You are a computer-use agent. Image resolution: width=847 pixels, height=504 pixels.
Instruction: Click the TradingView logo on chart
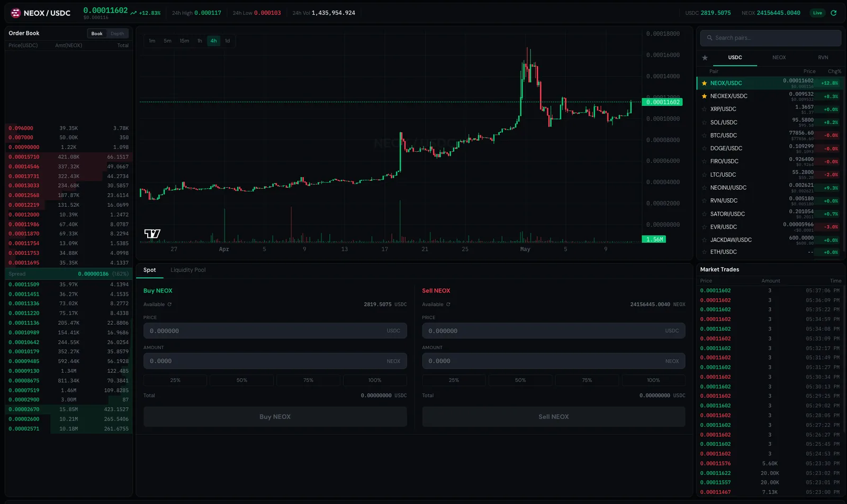coord(152,233)
